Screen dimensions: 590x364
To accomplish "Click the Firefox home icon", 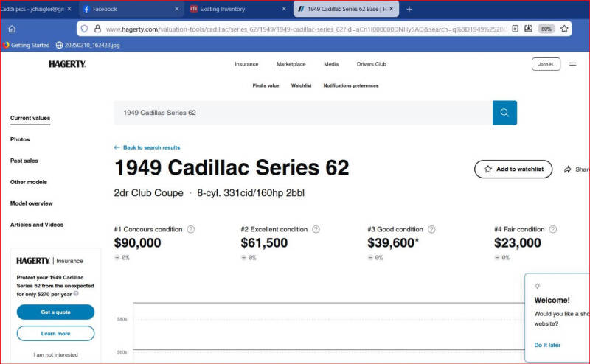I will [x=12, y=29].
